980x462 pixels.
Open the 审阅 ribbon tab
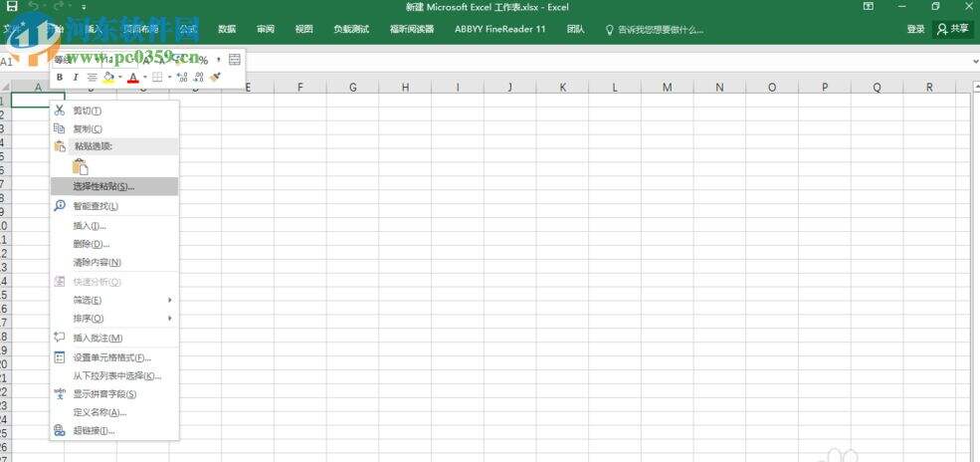pos(265,29)
